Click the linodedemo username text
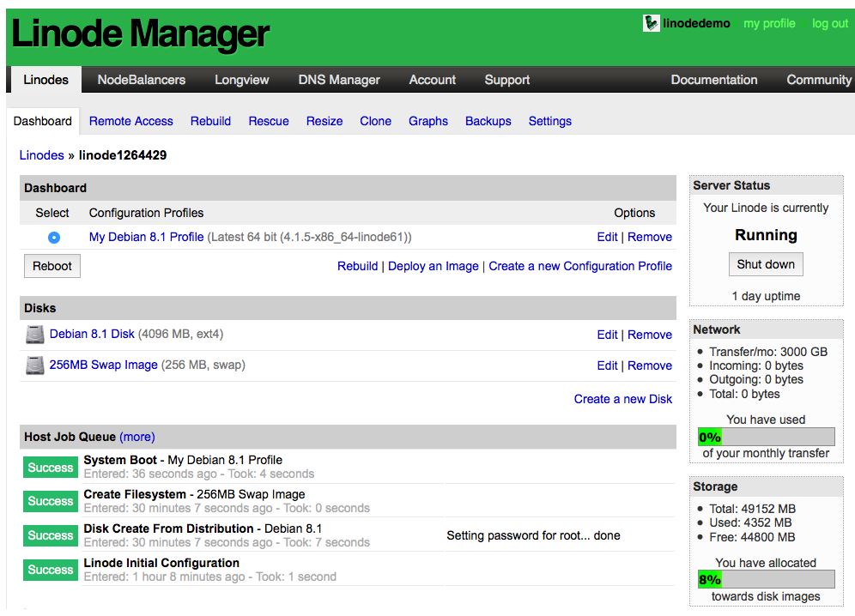 (x=696, y=23)
